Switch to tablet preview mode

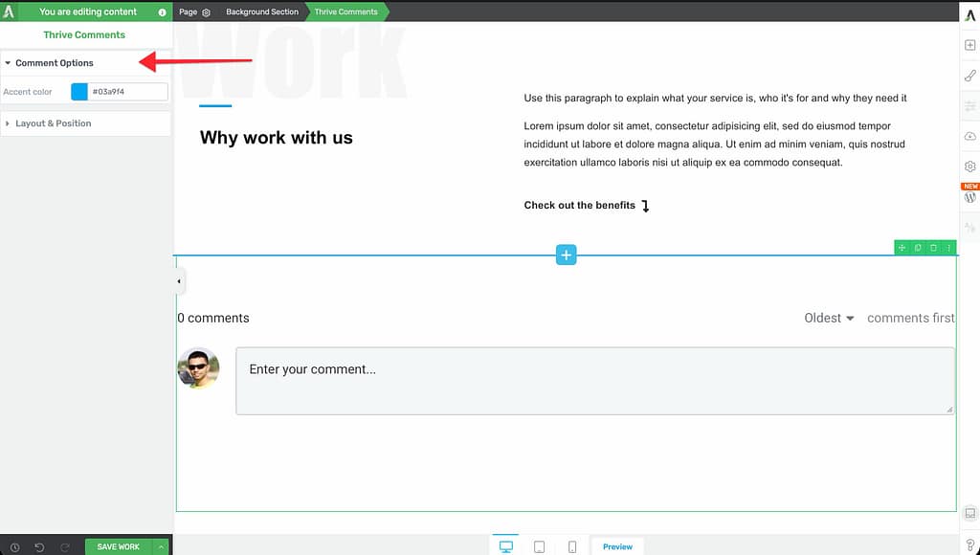[539, 546]
